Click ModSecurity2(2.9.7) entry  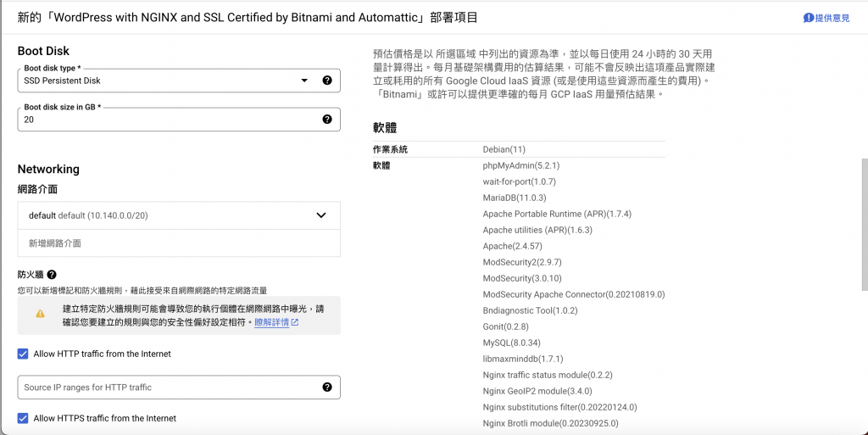tap(522, 262)
